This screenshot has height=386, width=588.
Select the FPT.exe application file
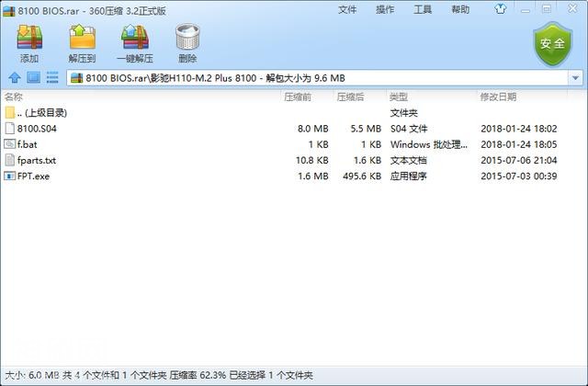[x=32, y=176]
